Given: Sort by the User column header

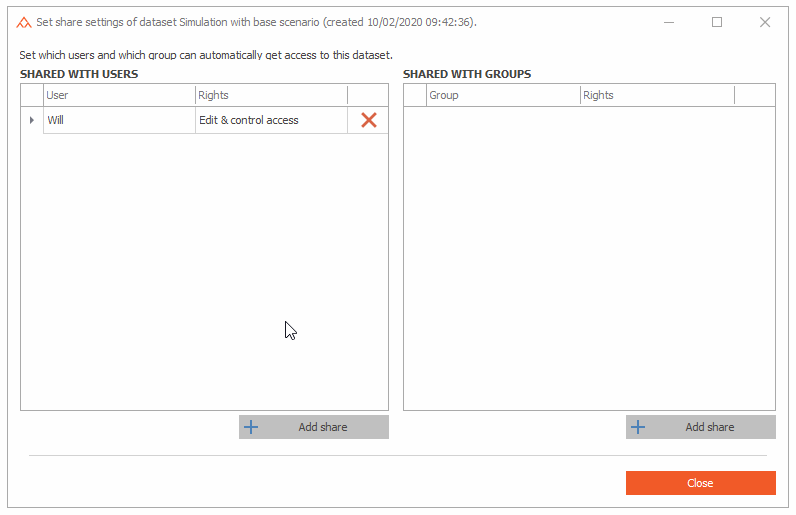Looking at the screenshot, I should coord(119,95).
